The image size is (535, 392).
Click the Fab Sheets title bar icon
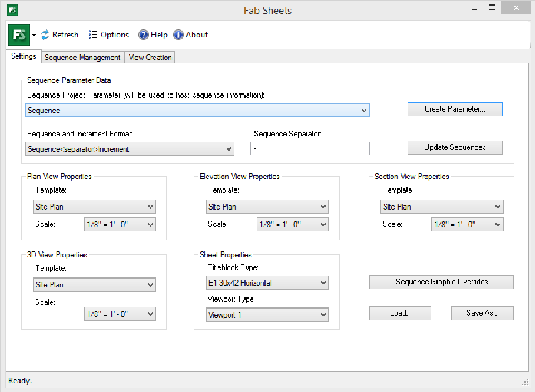pos(11,10)
